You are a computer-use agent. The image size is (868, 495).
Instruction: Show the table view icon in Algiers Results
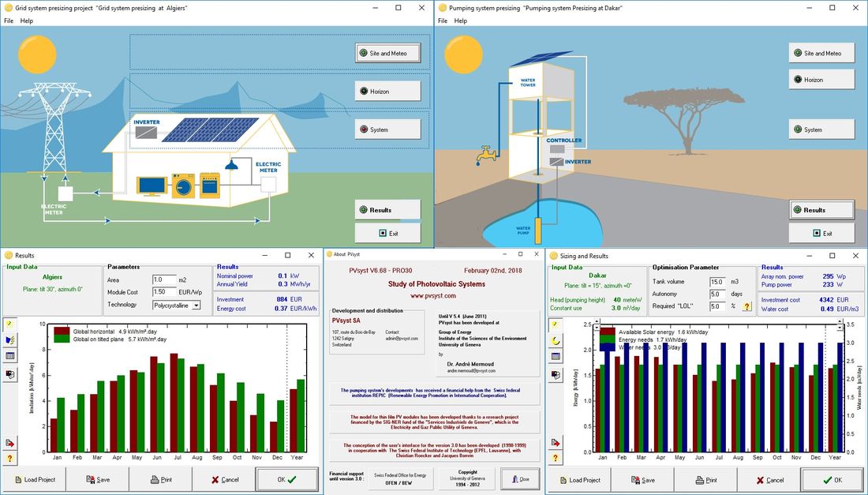[x=10, y=355]
